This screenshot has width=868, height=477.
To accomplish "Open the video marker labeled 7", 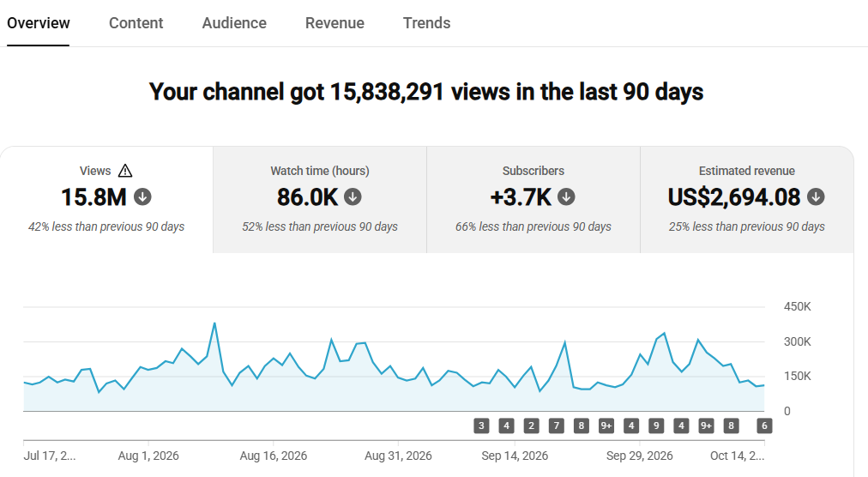I will [x=557, y=426].
